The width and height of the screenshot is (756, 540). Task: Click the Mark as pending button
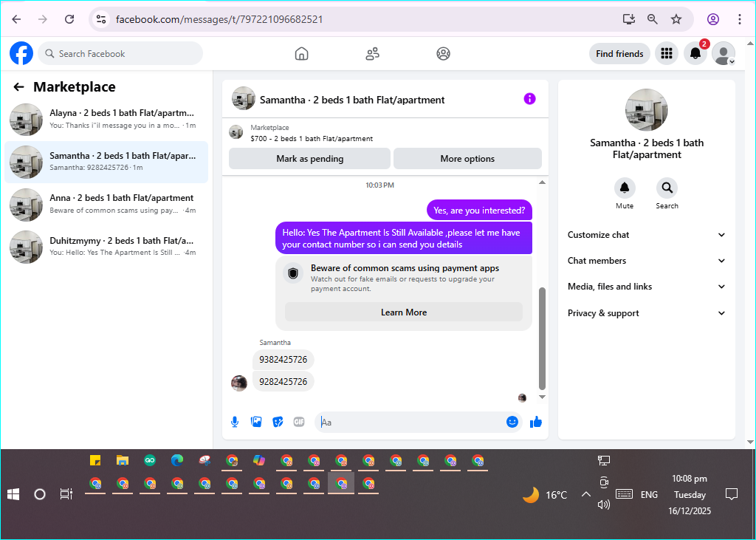309,159
